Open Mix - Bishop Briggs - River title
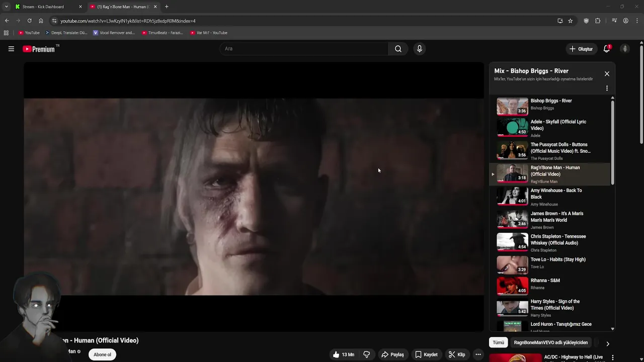Viewport: 644px width, 362px height. coord(531,71)
